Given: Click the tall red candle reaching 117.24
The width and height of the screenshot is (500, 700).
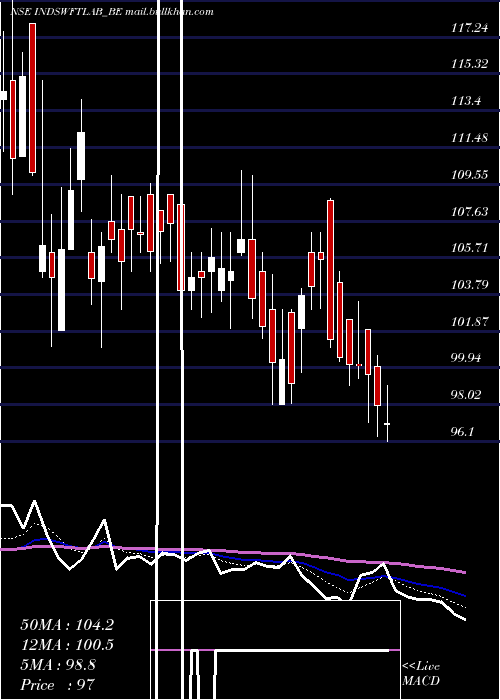Looking at the screenshot, I should click(33, 98).
